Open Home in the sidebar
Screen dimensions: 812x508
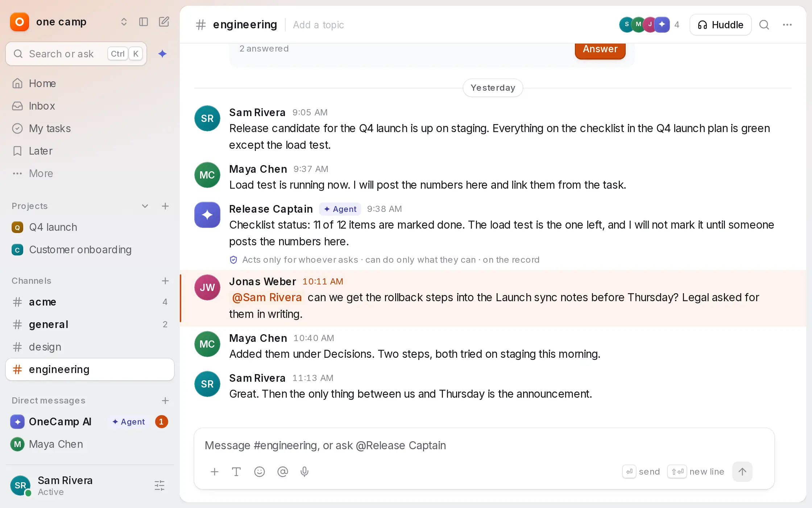90,83
